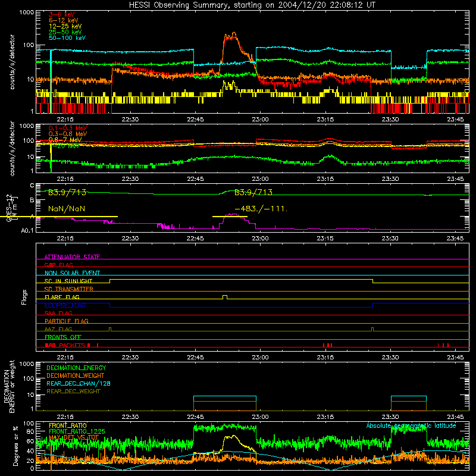Click the '23:15' tick under the keV count-rate panel

[325, 120]
